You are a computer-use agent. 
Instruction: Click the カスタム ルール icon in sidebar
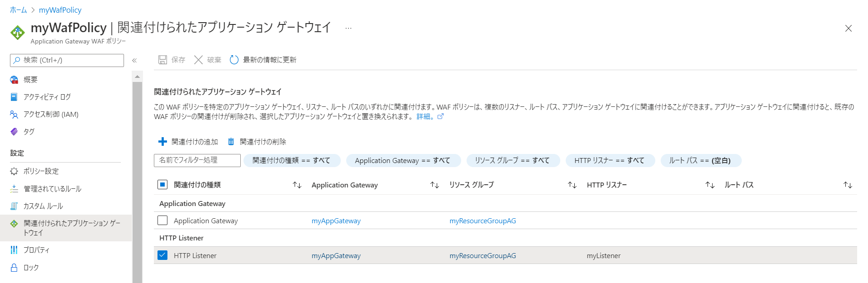pyautogui.click(x=14, y=206)
